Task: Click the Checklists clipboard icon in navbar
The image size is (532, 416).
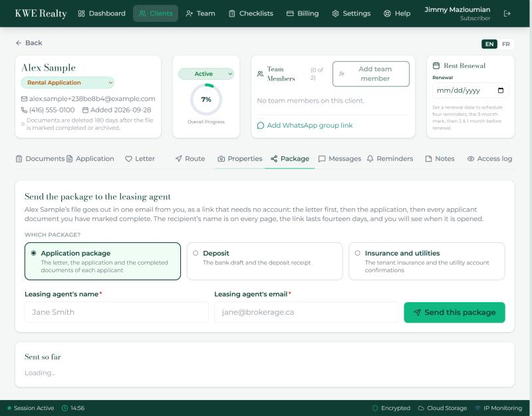Action: [231, 13]
